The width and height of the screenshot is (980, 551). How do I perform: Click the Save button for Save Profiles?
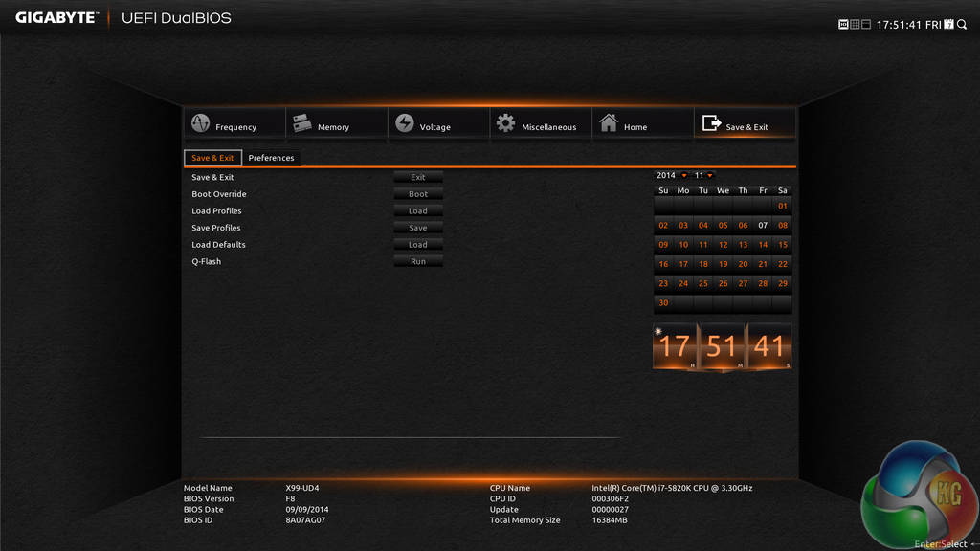[418, 228]
